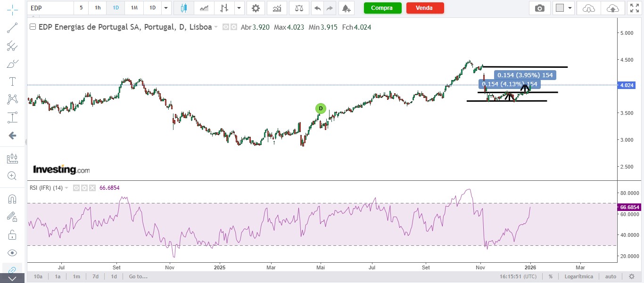Click the green Compra button
This screenshot has height=283, width=644.
point(382,8)
